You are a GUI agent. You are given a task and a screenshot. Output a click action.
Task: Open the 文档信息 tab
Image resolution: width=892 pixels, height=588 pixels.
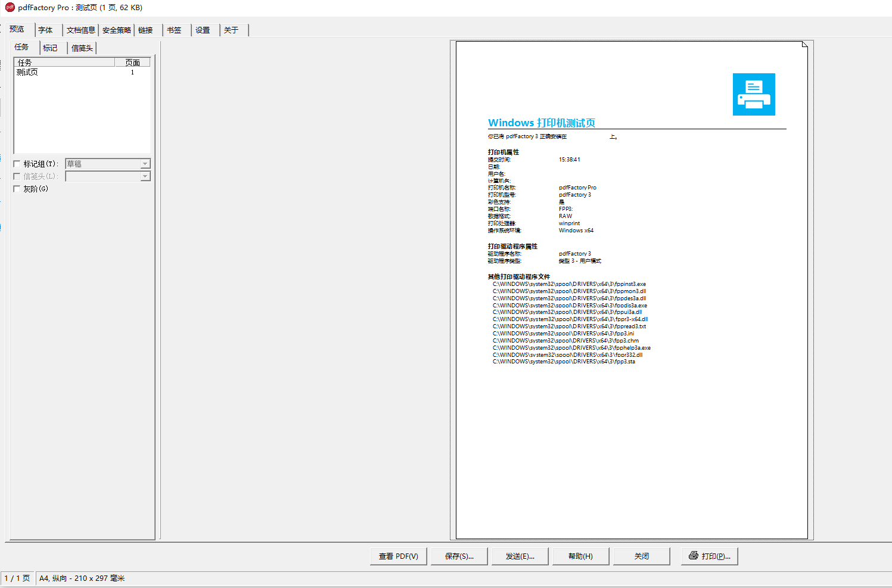pyautogui.click(x=81, y=30)
